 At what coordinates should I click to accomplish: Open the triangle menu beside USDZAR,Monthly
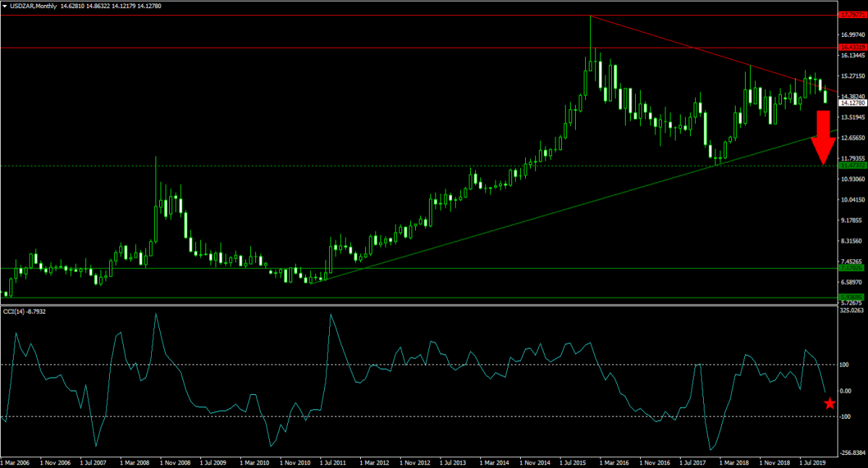[x=4, y=7]
